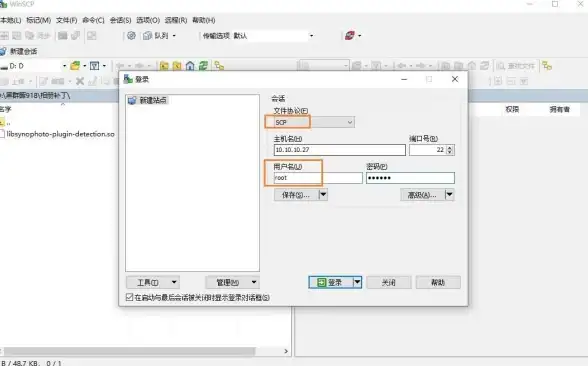Click the green Login button

click(331, 282)
